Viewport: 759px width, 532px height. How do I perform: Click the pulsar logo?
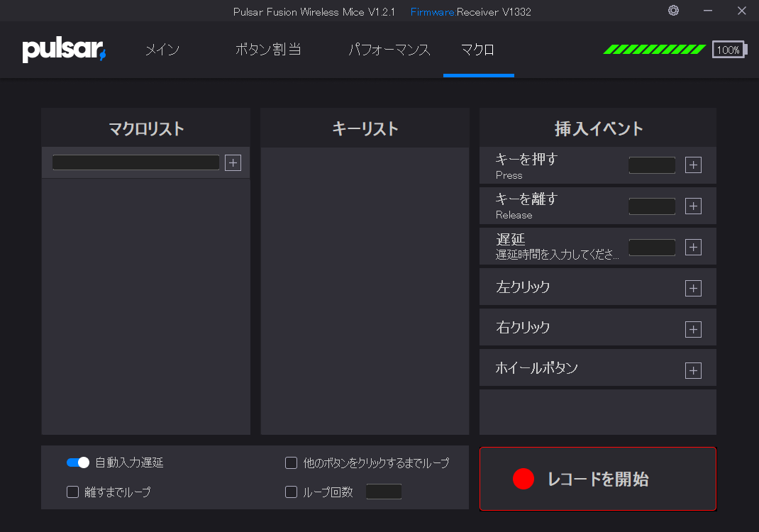coord(64,50)
